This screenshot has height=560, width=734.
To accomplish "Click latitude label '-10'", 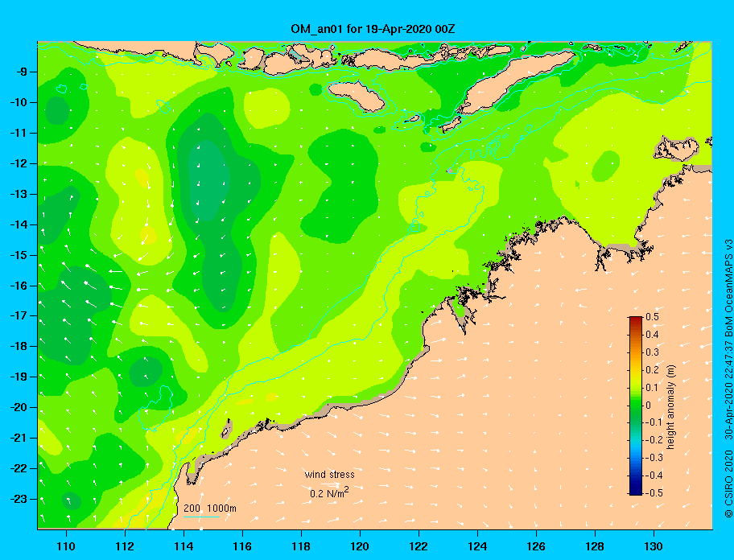I will point(19,102).
